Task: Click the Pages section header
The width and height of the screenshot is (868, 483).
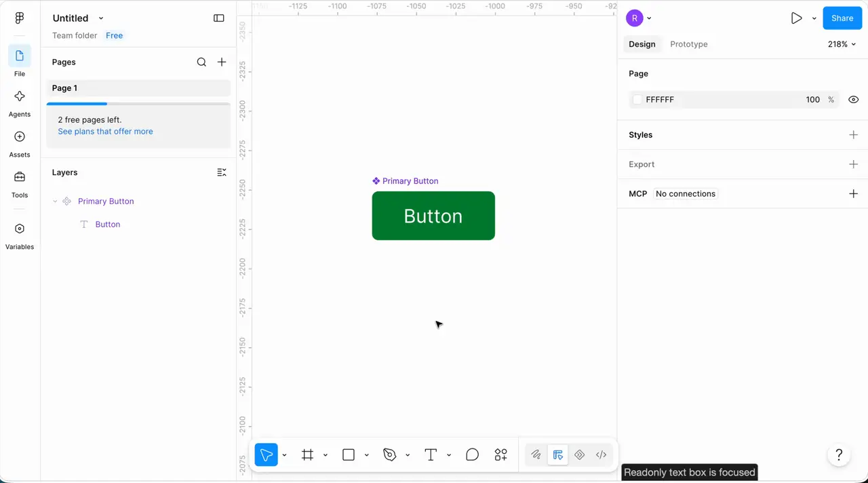Action: 64,62
